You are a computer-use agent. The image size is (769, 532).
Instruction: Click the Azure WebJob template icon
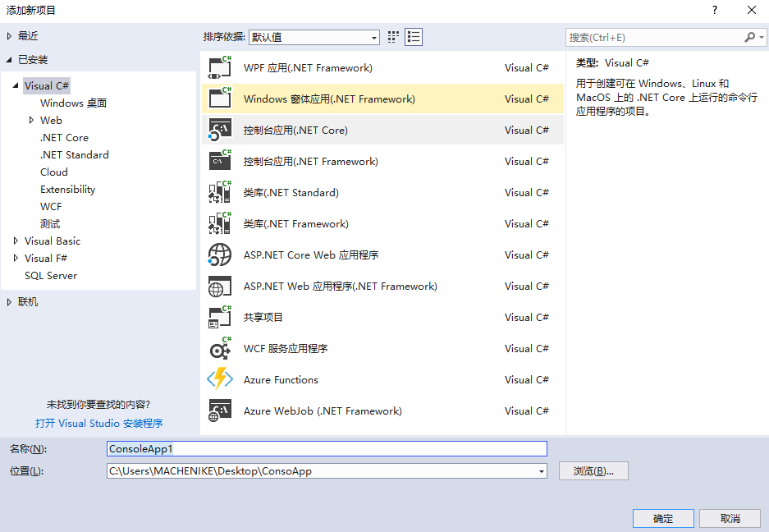point(220,410)
